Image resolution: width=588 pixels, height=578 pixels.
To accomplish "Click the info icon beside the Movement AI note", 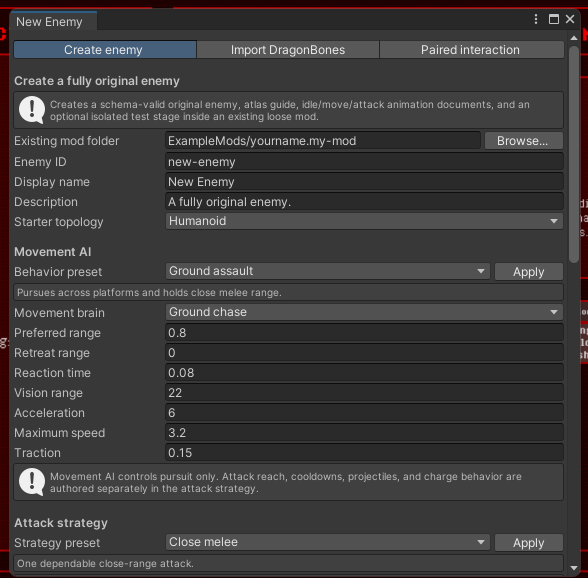I will click(x=32, y=482).
